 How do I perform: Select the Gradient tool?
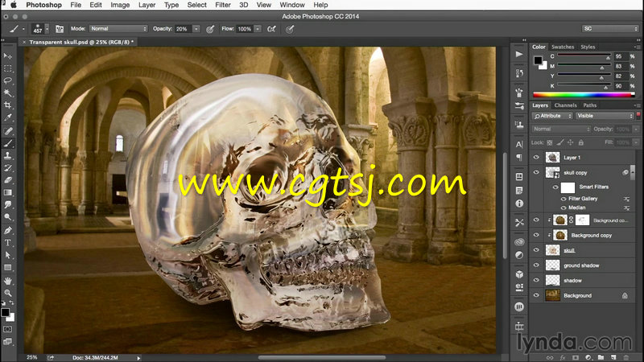tap(8, 192)
